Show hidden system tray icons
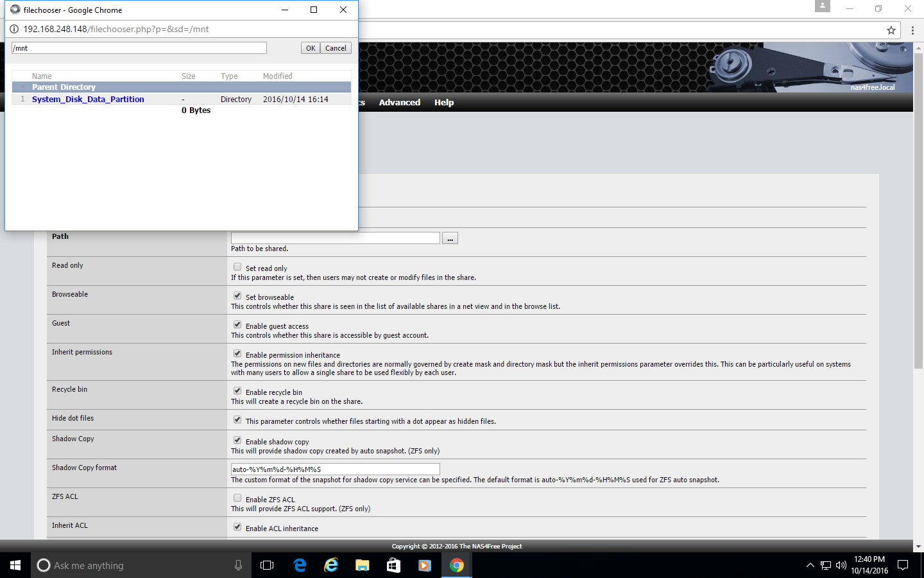 pyautogui.click(x=810, y=565)
